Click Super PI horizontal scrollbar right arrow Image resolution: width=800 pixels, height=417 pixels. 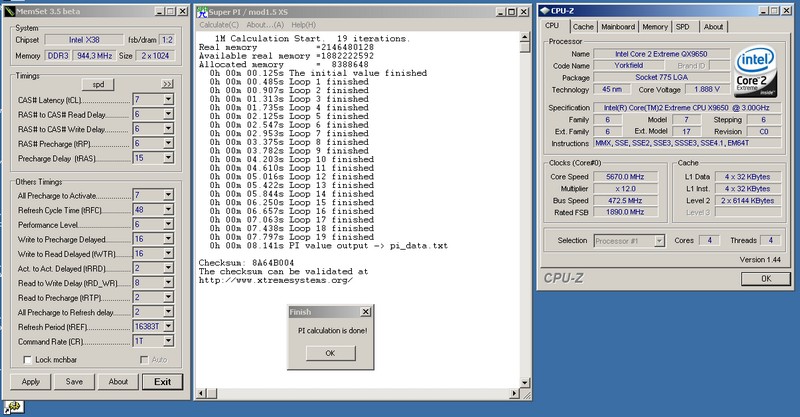514,393
